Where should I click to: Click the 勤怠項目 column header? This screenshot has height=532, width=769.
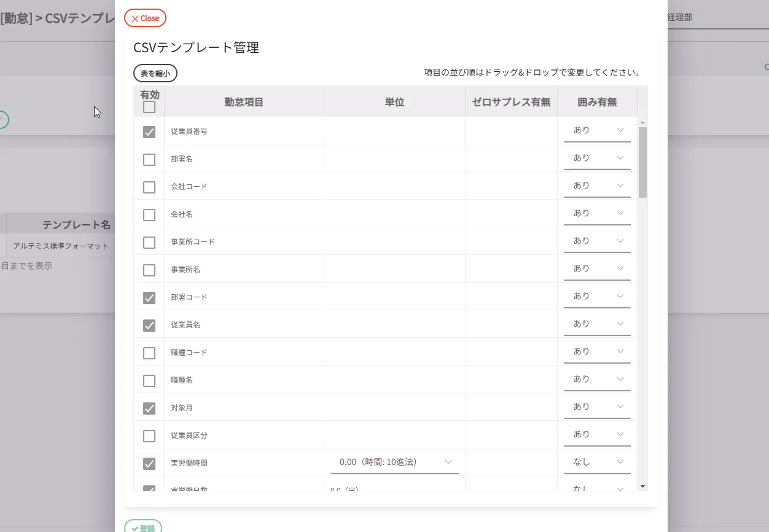(x=244, y=102)
